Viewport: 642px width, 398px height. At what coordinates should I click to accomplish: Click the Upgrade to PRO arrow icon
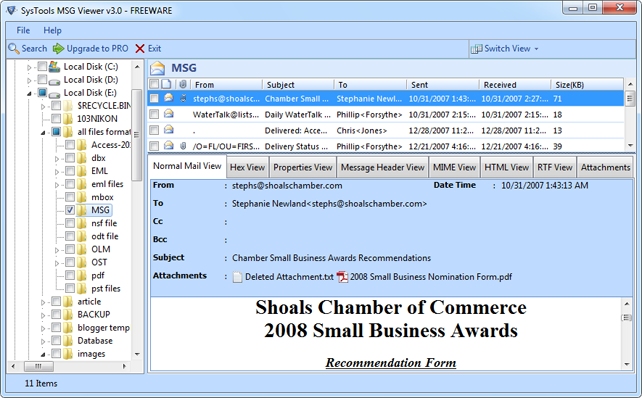point(59,48)
